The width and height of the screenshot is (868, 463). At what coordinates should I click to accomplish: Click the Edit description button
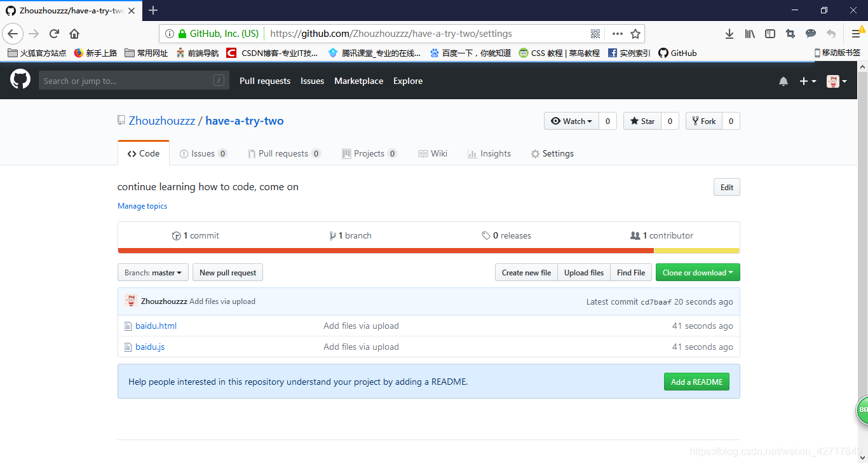[727, 187]
